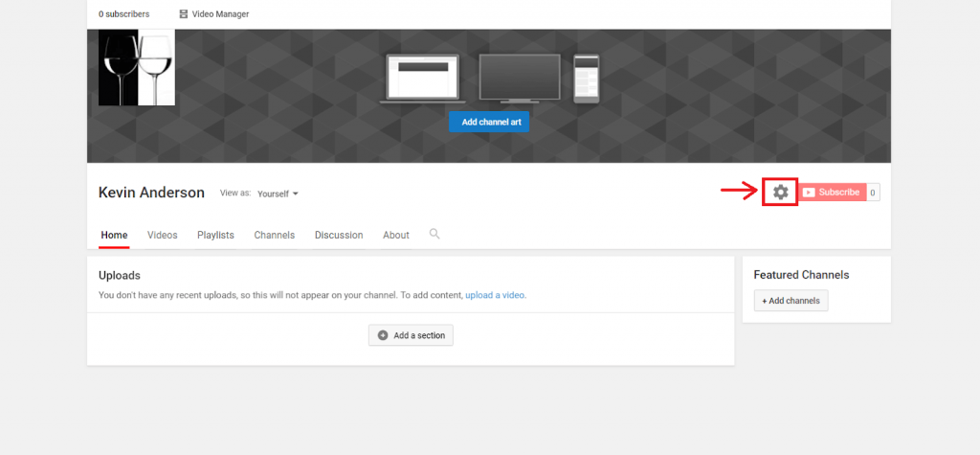Click the 0 subscribers text
This screenshot has width=980, height=455.
point(123,13)
